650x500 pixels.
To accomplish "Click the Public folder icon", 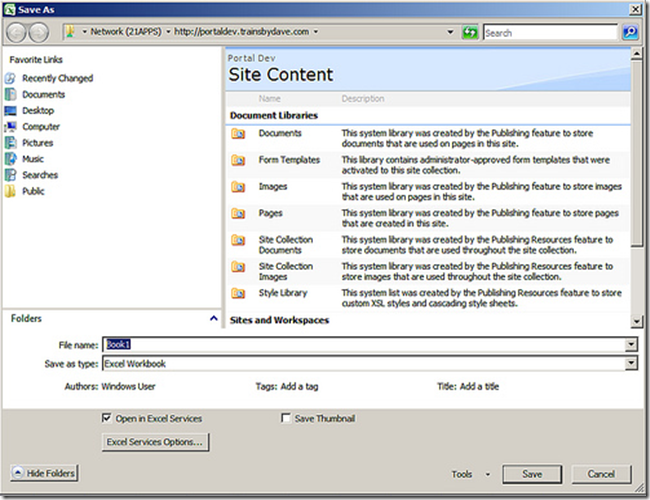I will 10,191.
